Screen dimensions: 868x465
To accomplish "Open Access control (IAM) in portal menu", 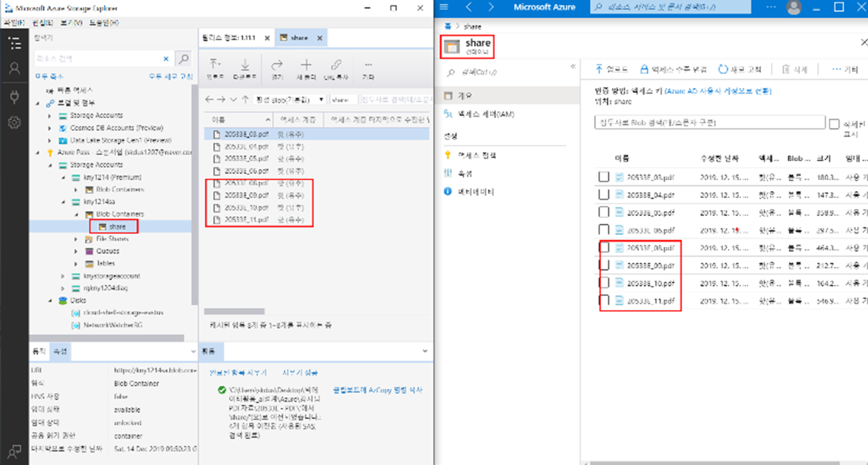I will [486, 114].
